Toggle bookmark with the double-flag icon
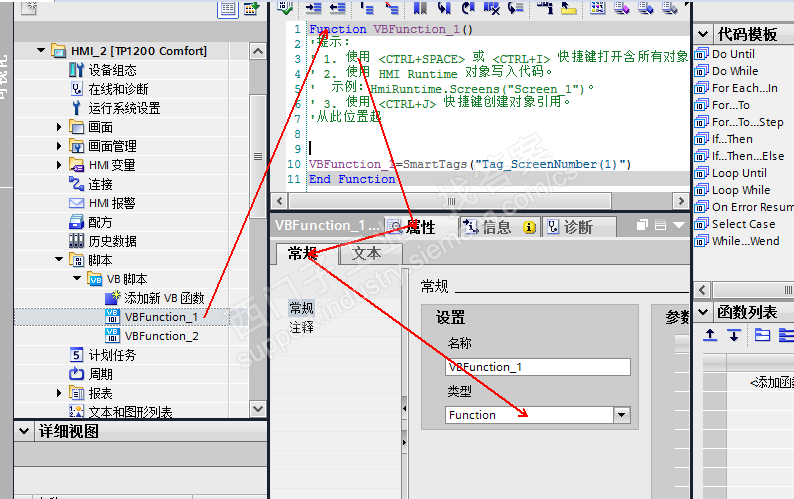The height and width of the screenshot is (499, 794). click(x=420, y=7)
